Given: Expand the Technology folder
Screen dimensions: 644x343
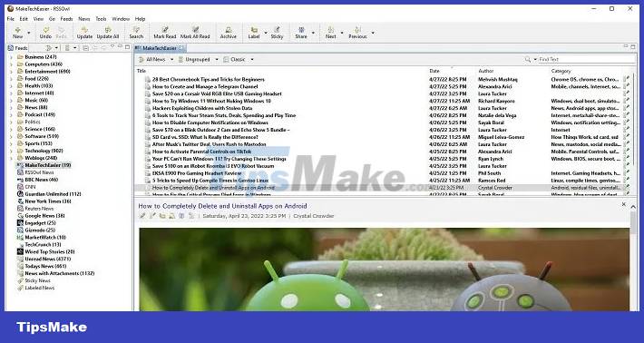Looking at the screenshot, I should click(x=11, y=151).
